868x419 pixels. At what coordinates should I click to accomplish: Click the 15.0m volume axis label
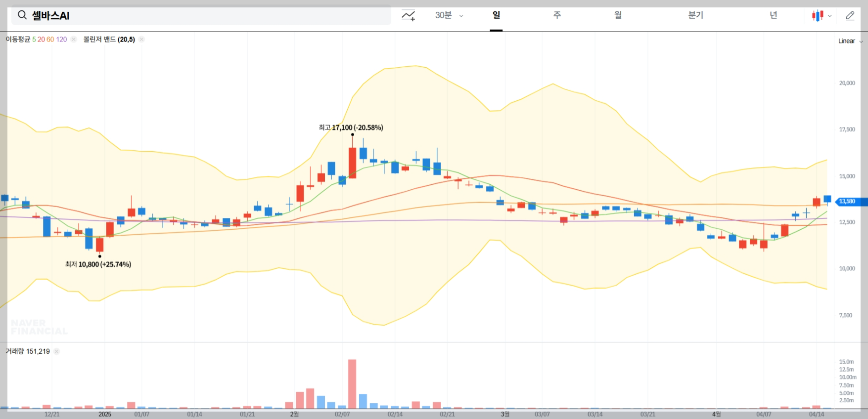point(846,362)
